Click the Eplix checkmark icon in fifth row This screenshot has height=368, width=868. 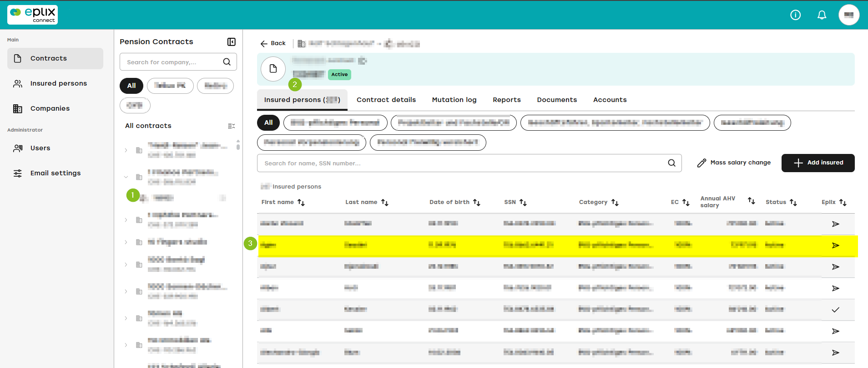pos(836,310)
